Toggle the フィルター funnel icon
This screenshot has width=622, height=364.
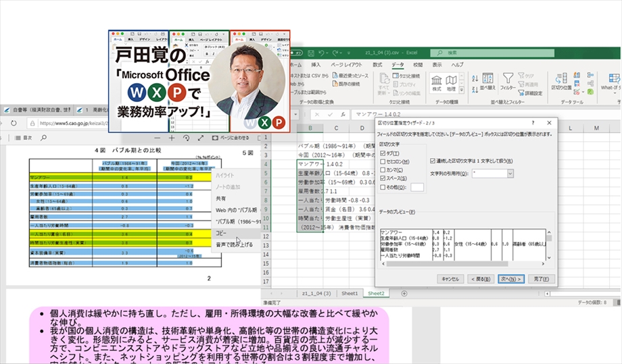[508, 82]
